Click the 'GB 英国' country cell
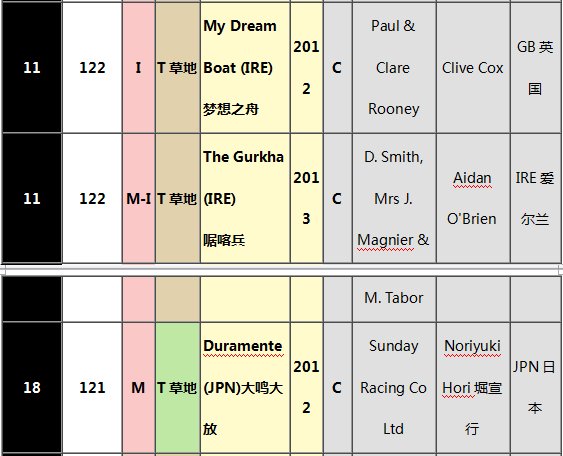The width and height of the screenshot is (563, 456). [x=535, y=68]
